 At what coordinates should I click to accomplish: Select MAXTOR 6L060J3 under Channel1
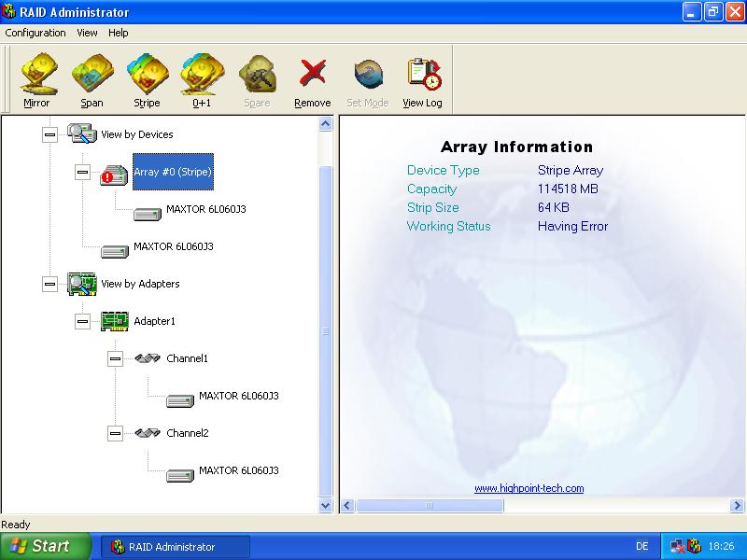click(239, 396)
